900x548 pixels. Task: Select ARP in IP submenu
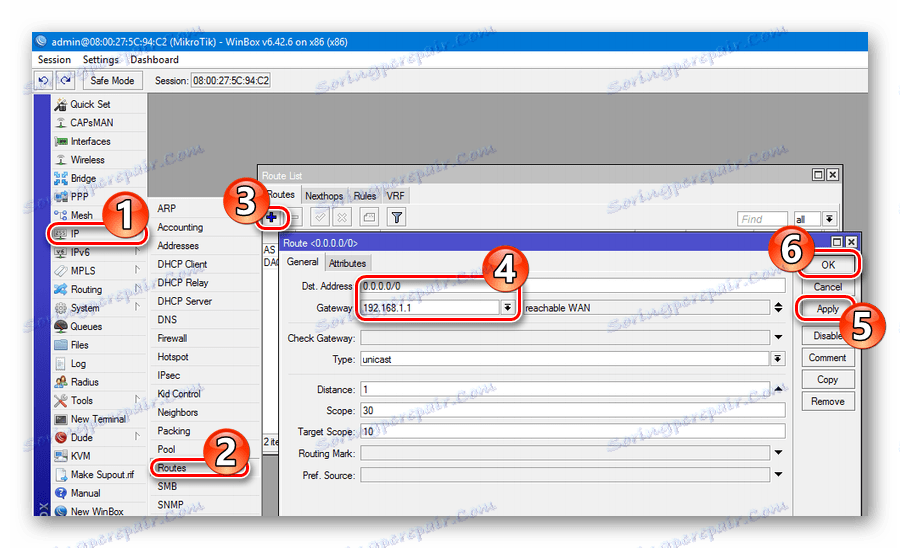(204, 208)
